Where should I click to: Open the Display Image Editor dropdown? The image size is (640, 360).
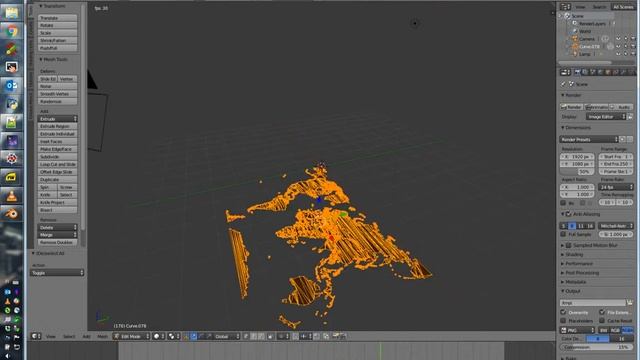point(606,117)
